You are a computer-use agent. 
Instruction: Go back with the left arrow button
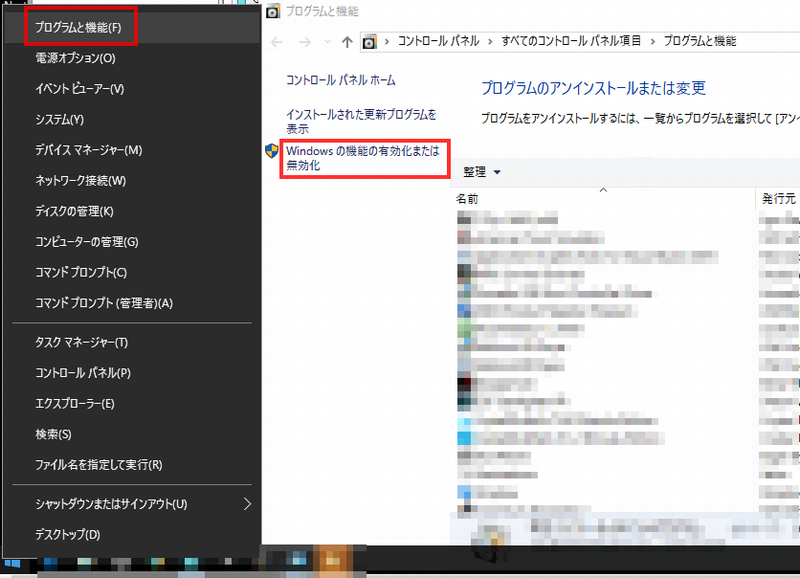(x=277, y=42)
